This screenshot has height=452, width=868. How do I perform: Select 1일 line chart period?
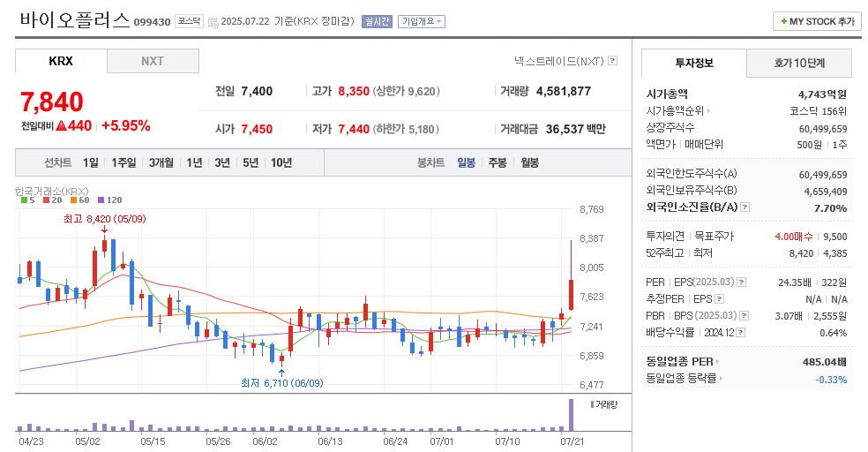(91, 162)
